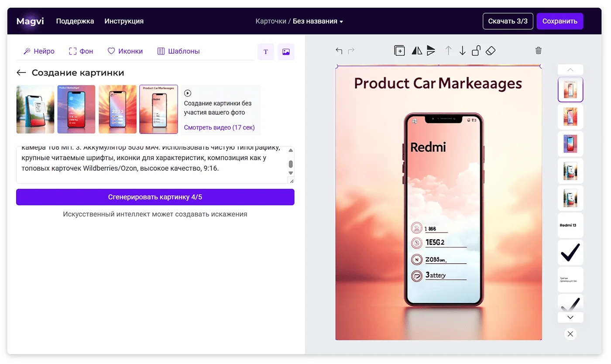Image resolution: width=611 pixels, height=364 pixels.
Task: Switch to the Шаблоны tab
Action: coord(178,51)
